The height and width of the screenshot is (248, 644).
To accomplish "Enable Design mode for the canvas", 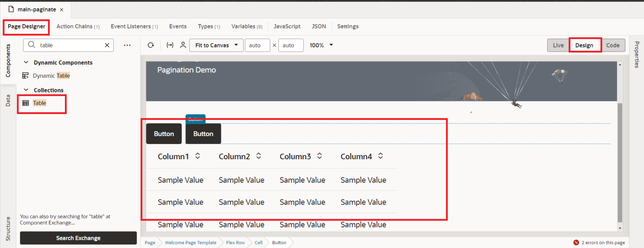I will 585,45.
